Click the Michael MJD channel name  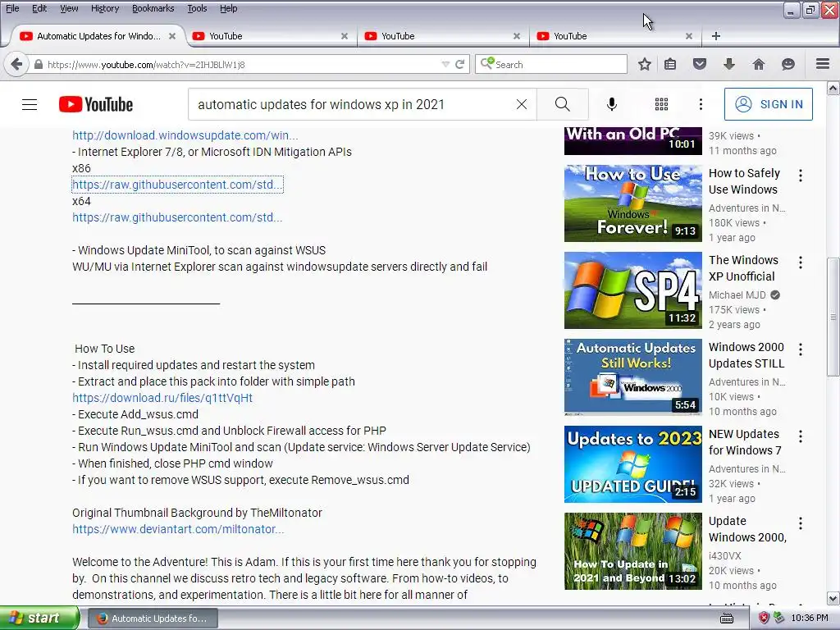737,295
